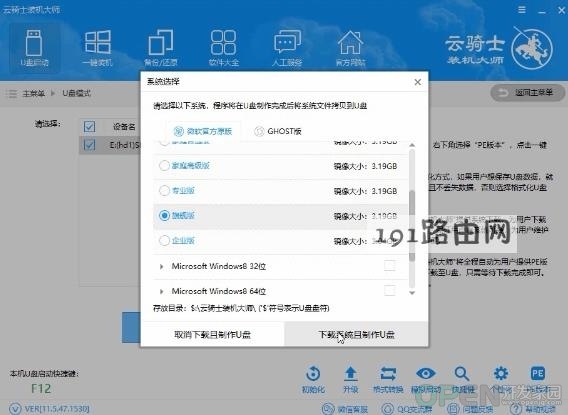Click the 云骑士 knight logo
Screen dimensions: 568x415
(532, 48)
